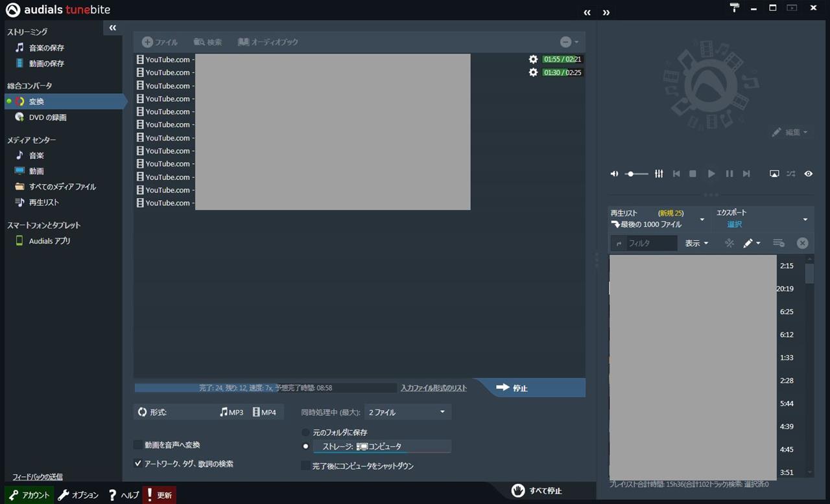The height and width of the screenshot is (504, 830).
Task: Open 再生リスト in the sidebar
Action: pyautogui.click(x=37, y=202)
